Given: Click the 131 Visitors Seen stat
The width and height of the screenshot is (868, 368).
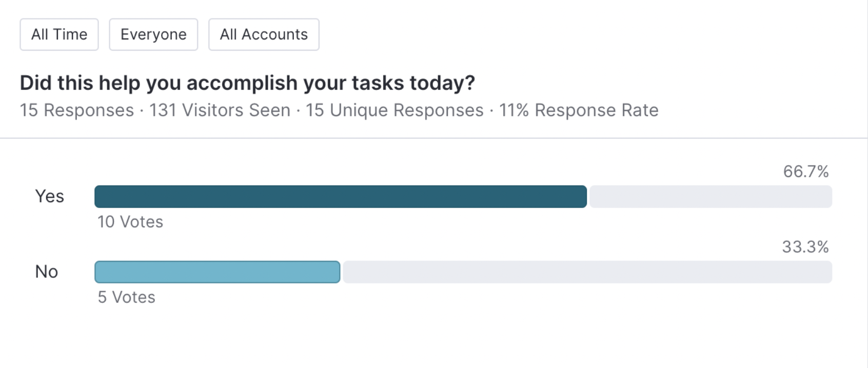Looking at the screenshot, I should click(220, 110).
